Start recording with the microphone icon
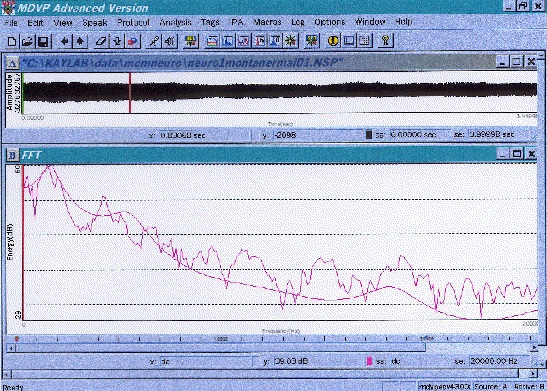 click(x=154, y=42)
